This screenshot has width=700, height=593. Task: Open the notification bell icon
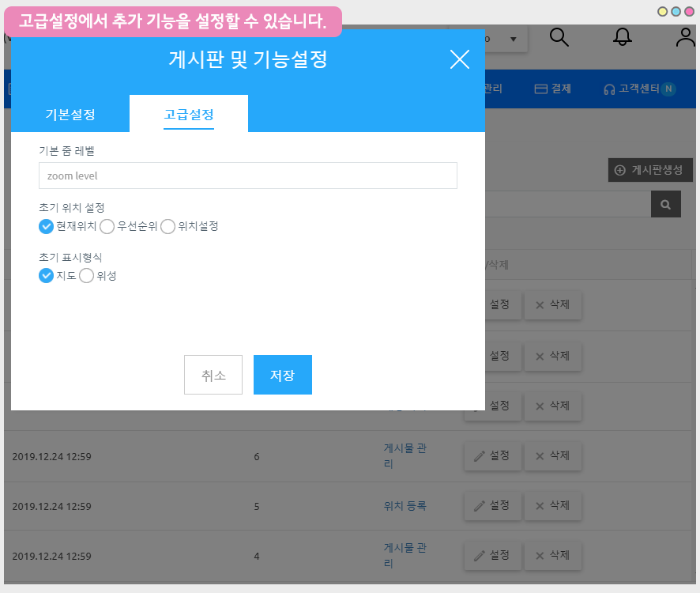(623, 37)
